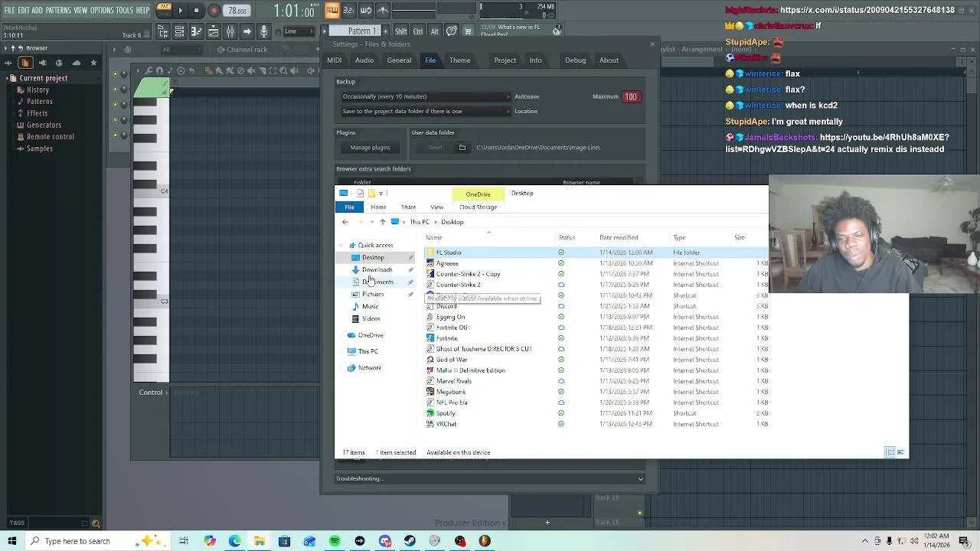Open the OPTIONS menu
Screen dimensions: 980x551
click(x=102, y=11)
